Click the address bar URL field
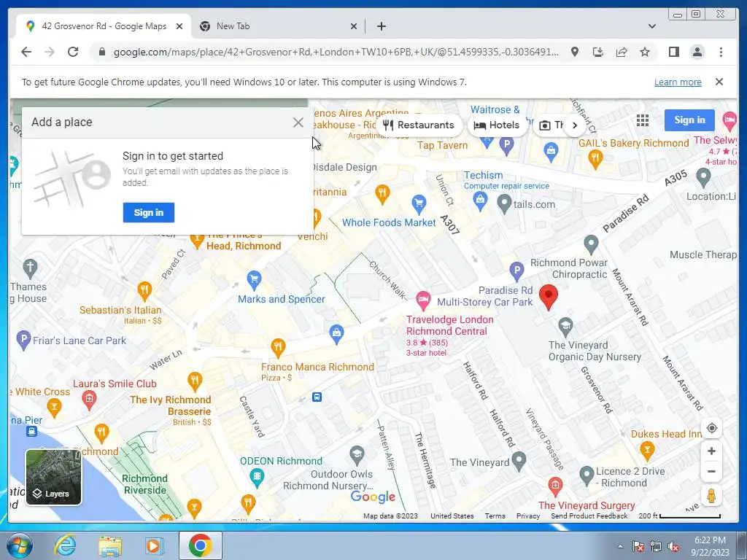Viewport: 747px width, 560px height. (336, 52)
